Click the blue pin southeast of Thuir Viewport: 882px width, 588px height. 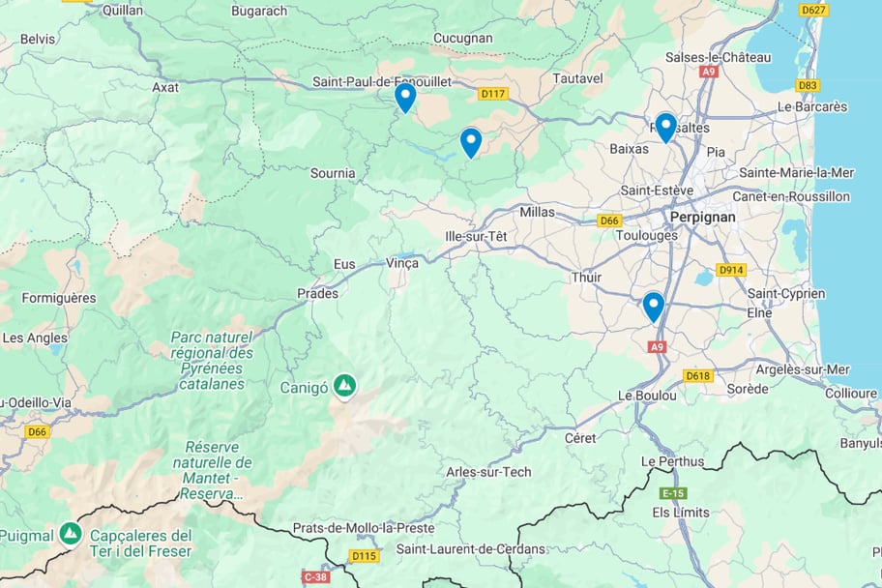tap(653, 307)
